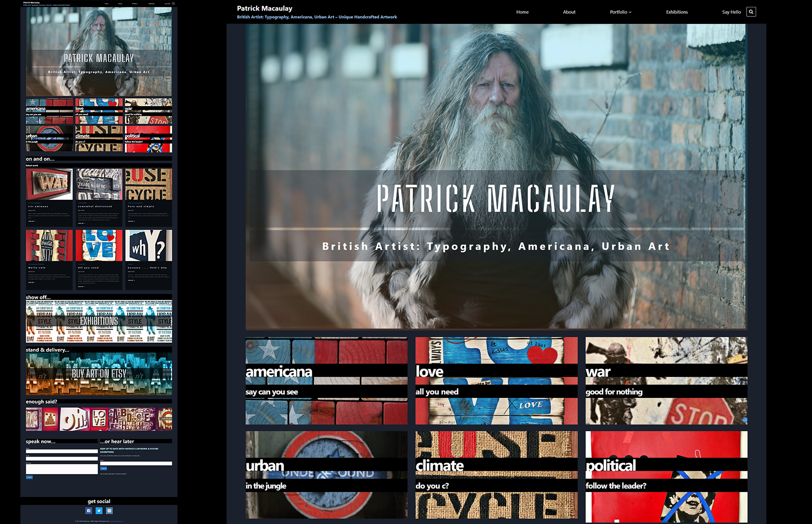The image size is (812, 524).
Task: Select the large climate 'do you c?' tile
Action: click(496, 475)
